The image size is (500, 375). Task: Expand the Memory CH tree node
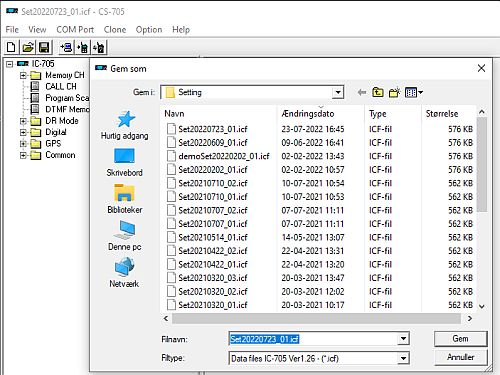tap(23, 75)
